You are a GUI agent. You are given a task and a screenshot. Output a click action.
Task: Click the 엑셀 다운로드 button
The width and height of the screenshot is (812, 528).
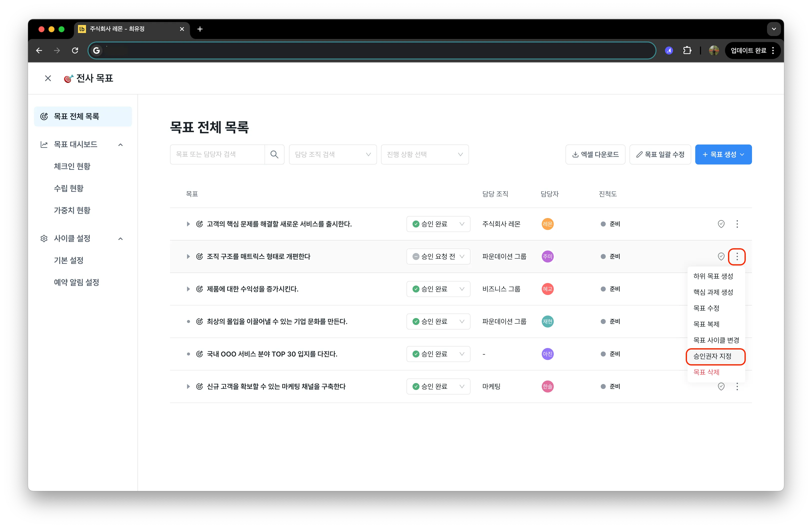pos(595,154)
